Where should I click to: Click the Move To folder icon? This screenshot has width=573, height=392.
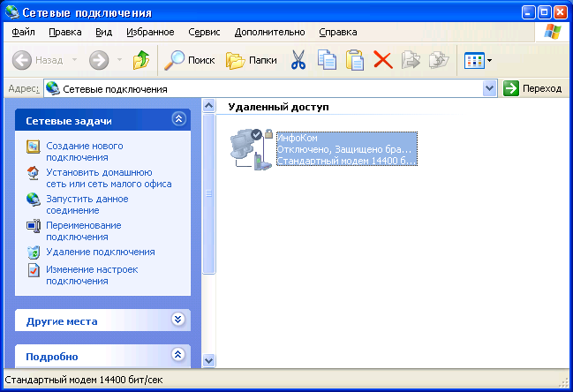pos(411,60)
